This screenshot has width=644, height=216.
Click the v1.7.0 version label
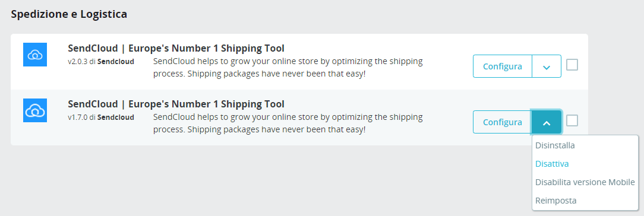(x=78, y=117)
